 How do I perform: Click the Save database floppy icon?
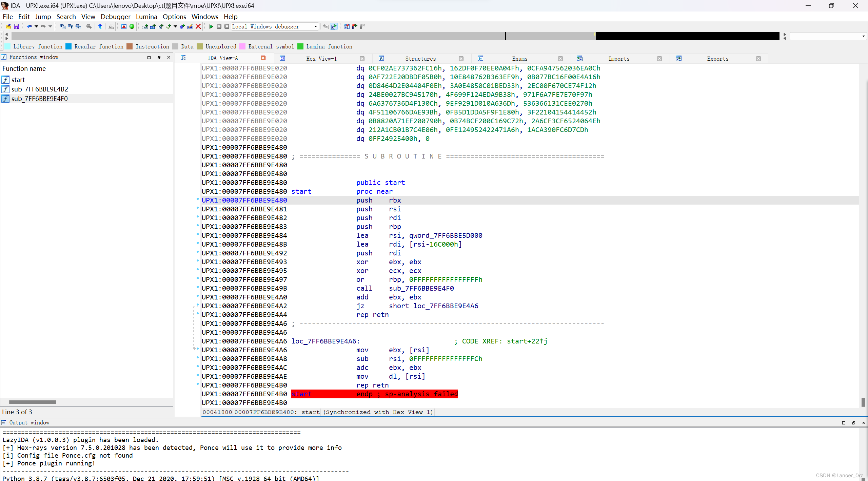(16, 26)
